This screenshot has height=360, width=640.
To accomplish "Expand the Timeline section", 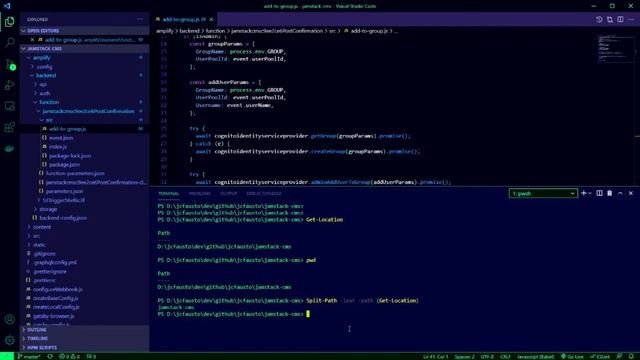I will click(x=84, y=338).
